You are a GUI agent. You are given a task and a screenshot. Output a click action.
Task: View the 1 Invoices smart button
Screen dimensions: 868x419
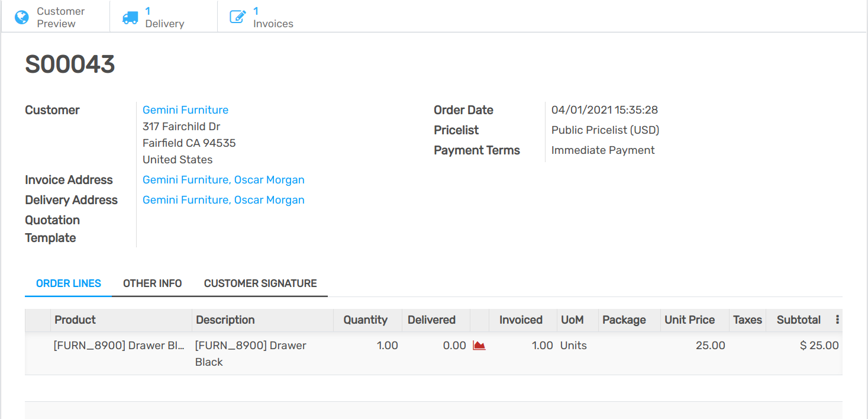273,17
